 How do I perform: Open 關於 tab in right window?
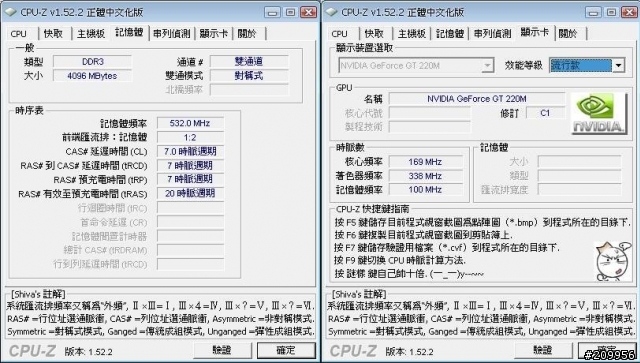(x=568, y=34)
